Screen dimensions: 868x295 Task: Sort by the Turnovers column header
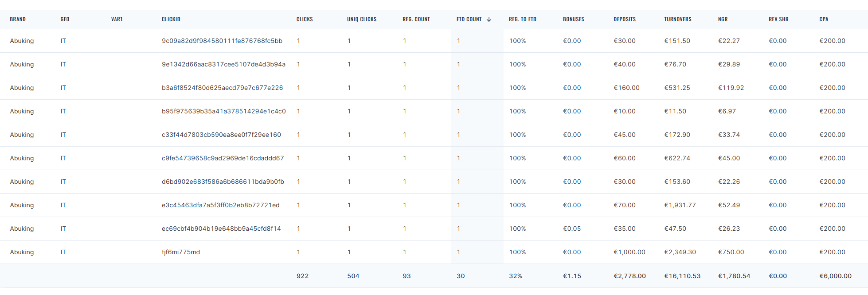(x=678, y=19)
